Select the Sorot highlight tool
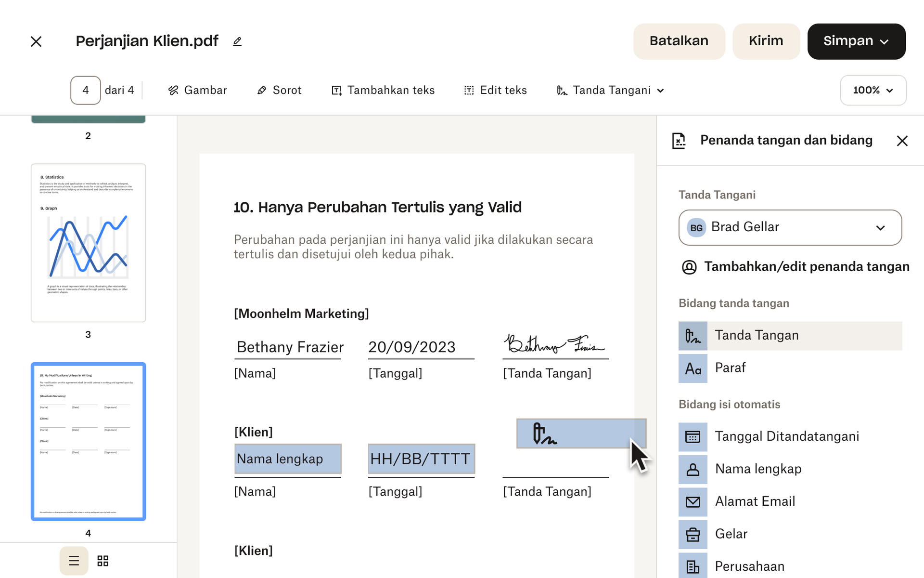The image size is (924, 578). pyautogui.click(x=279, y=90)
